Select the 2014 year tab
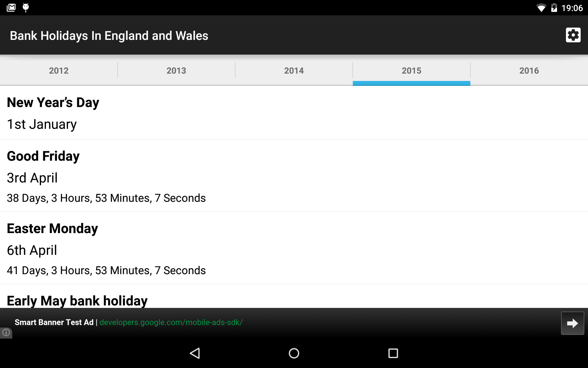588x368 pixels. click(x=294, y=71)
